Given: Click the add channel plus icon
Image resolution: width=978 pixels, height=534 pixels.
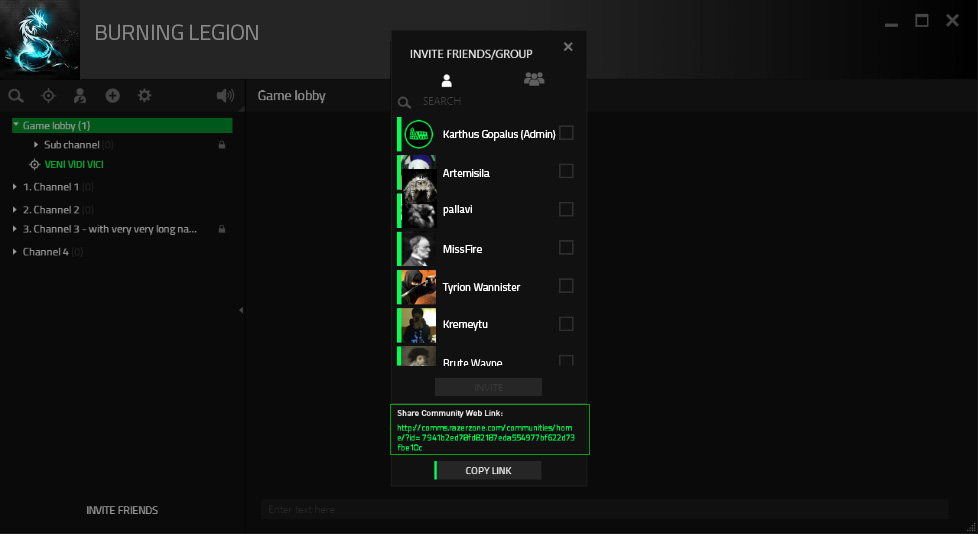Looking at the screenshot, I should 113,96.
